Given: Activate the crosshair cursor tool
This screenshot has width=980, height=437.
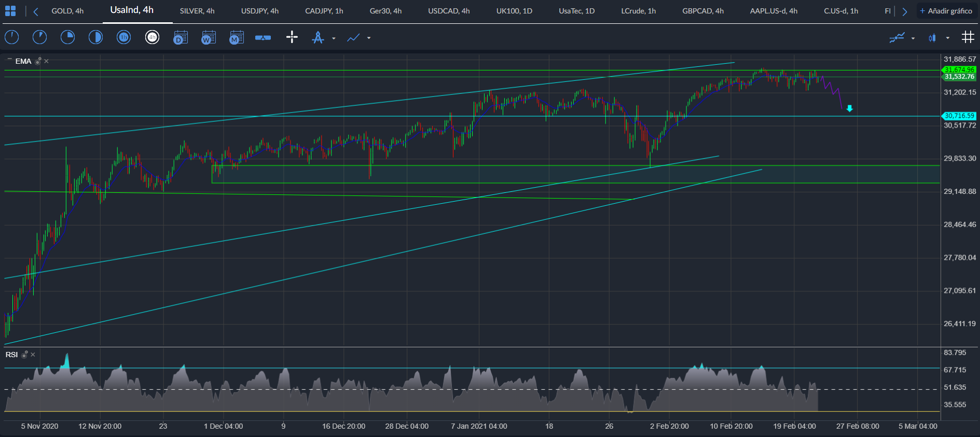Looking at the screenshot, I should click(292, 37).
